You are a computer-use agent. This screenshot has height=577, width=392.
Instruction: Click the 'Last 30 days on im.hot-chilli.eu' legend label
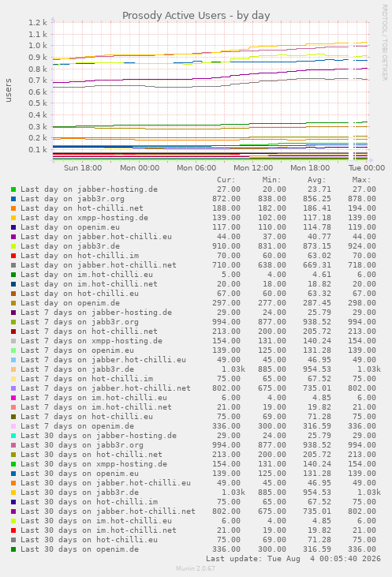coord(96,521)
